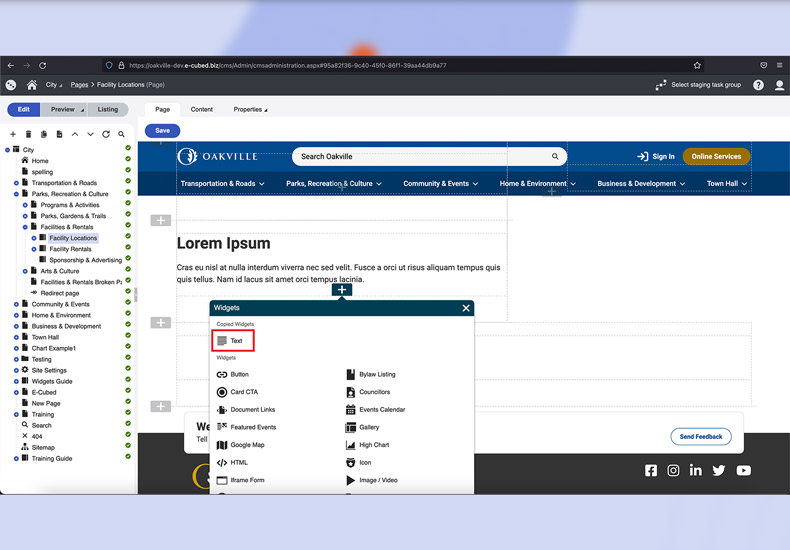Select the HTML widget
The width and height of the screenshot is (790, 550).
coord(239,463)
